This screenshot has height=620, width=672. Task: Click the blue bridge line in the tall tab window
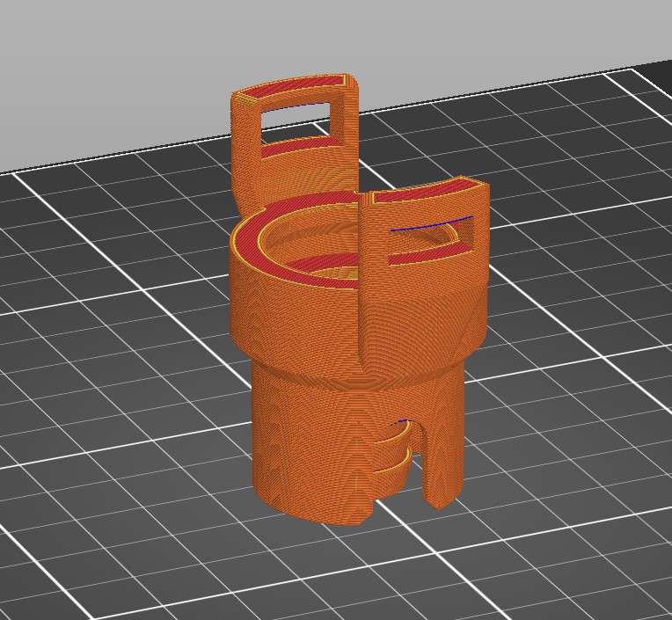(296, 106)
